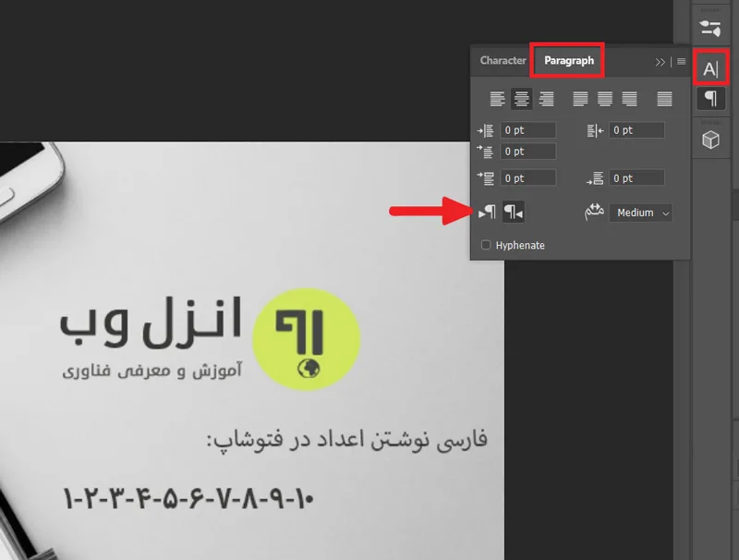Open the Character panel icon in dock
The height and width of the screenshot is (560, 739).
[710, 69]
